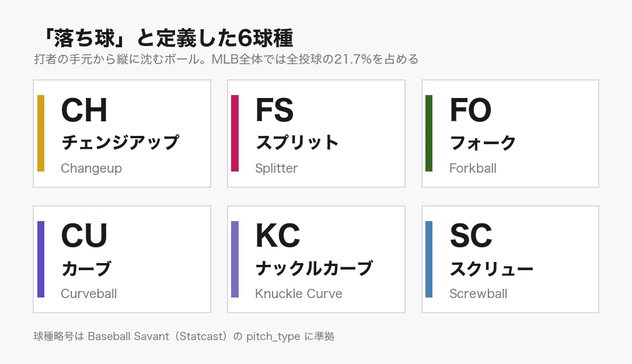Click the blue bar beside SC

[x=429, y=259]
